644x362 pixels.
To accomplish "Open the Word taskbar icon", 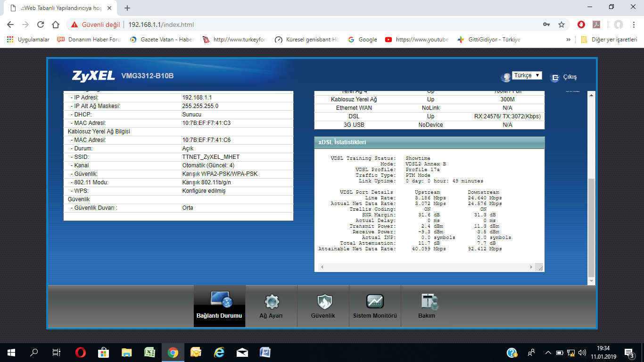I will [265, 352].
